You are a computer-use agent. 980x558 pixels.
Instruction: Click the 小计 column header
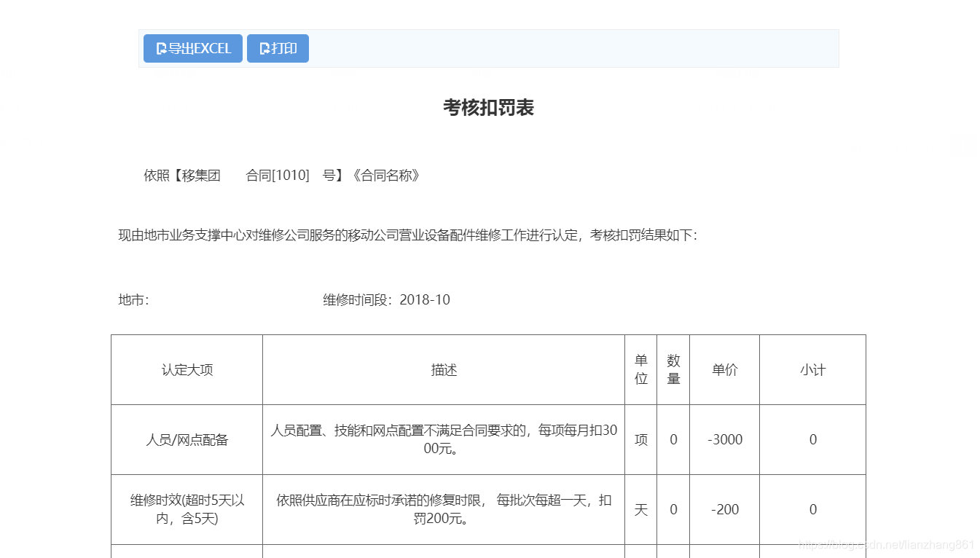(813, 370)
